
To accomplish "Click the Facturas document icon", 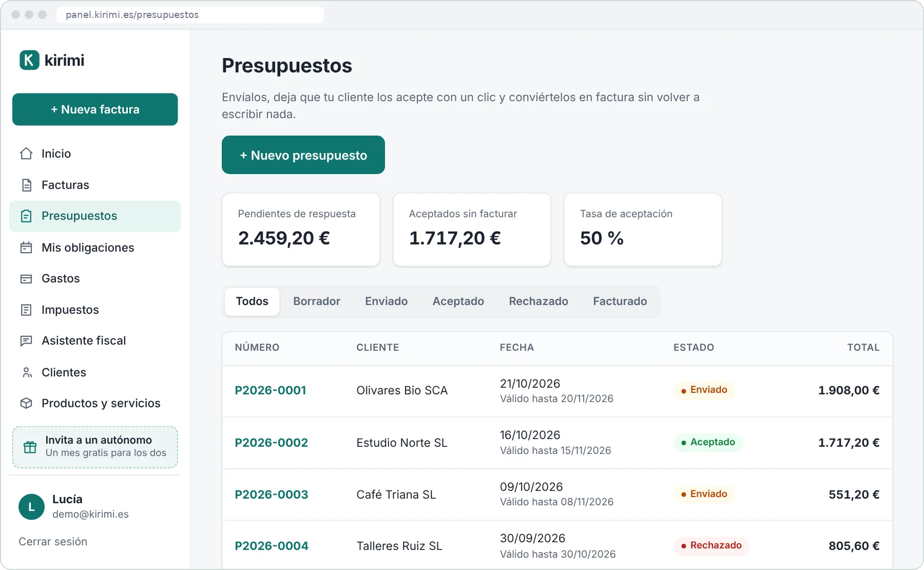I will (x=26, y=185).
